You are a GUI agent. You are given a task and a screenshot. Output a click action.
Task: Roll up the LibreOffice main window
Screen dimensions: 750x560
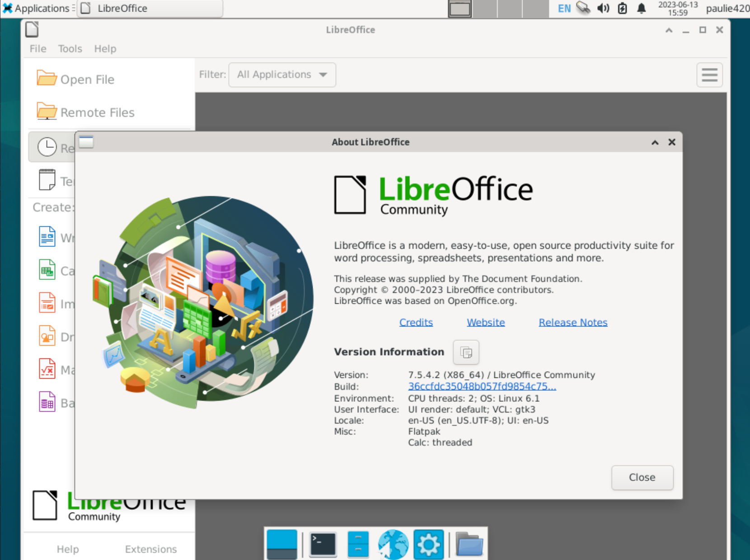(669, 30)
